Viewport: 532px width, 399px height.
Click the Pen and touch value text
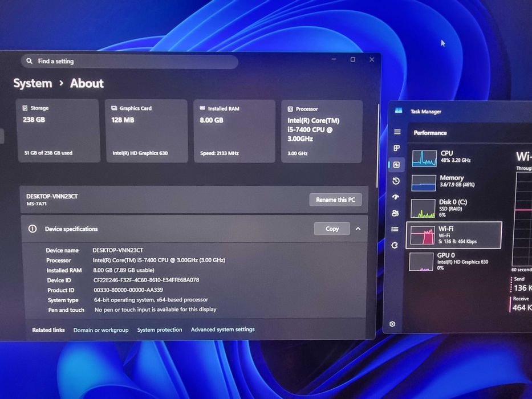(x=156, y=310)
